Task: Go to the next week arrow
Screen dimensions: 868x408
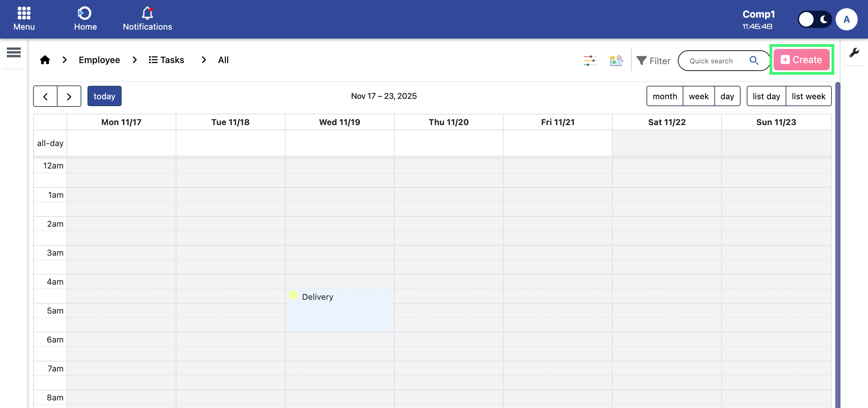Action: coord(69,96)
